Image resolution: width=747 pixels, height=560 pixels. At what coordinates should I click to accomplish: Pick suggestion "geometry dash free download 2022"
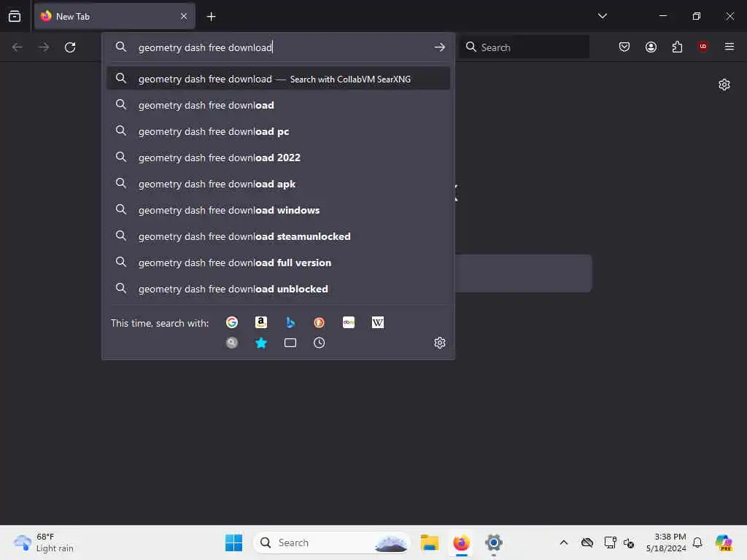tap(278, 157)
